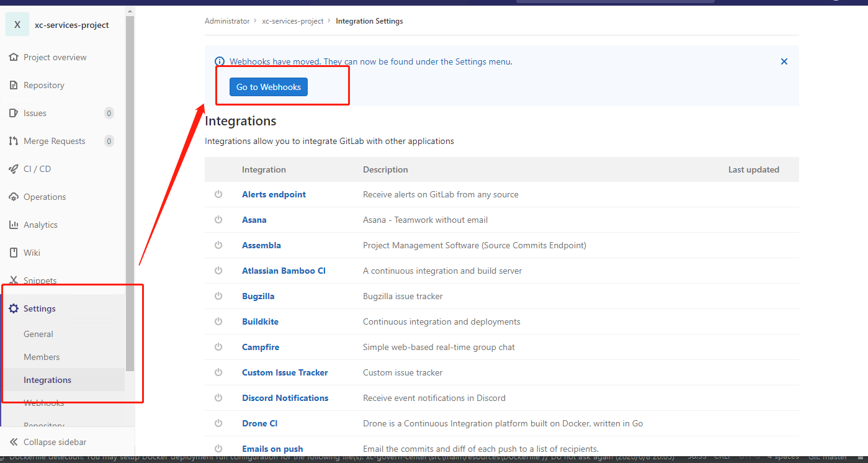Click the Analytics chart icon
Screen dimensions: 868x463
tap(14, 225)
